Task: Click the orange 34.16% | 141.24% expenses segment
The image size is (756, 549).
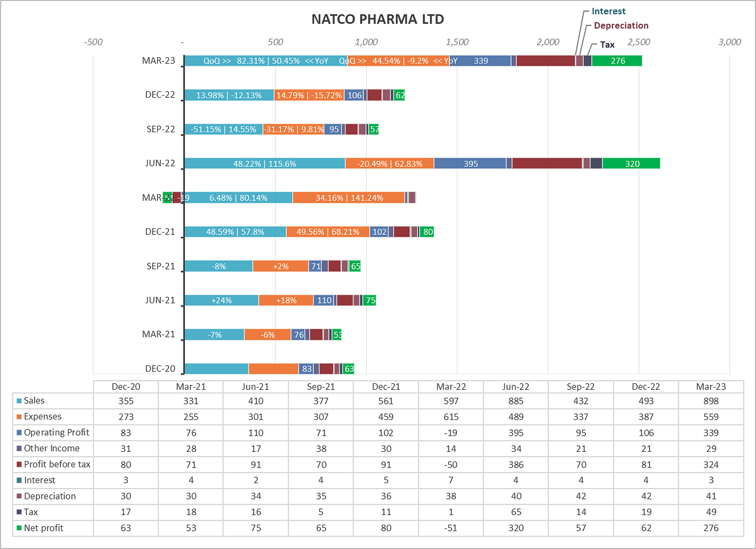Action: click(349, 198)
